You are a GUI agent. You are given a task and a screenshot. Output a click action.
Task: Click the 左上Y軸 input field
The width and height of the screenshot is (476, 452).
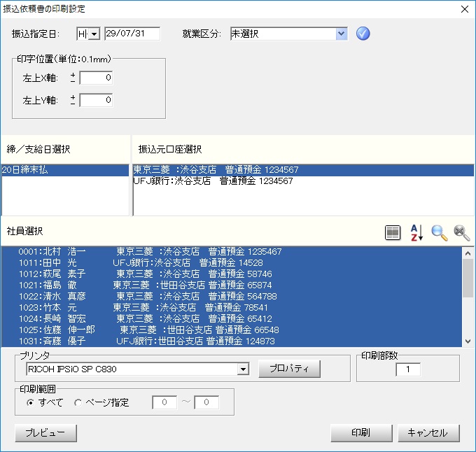pos(96,100)
